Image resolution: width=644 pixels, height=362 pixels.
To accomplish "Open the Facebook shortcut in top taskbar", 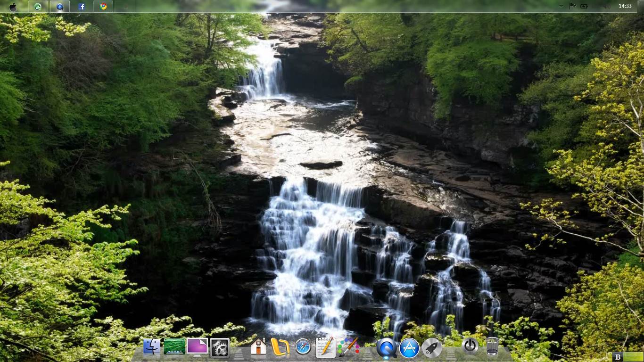I will point(82,7).
